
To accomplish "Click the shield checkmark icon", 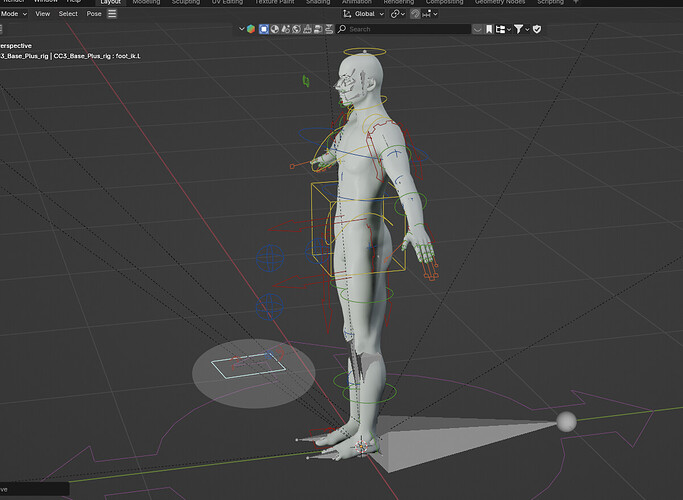I will point(537,29).
